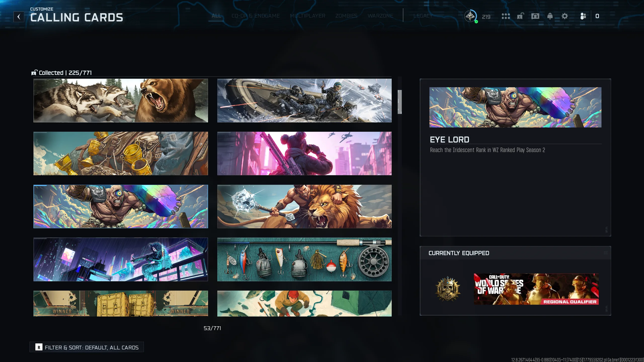This screenshot has height=362, width=644.
Task: Click the EYE LORD title text
Action: [450, 140]
